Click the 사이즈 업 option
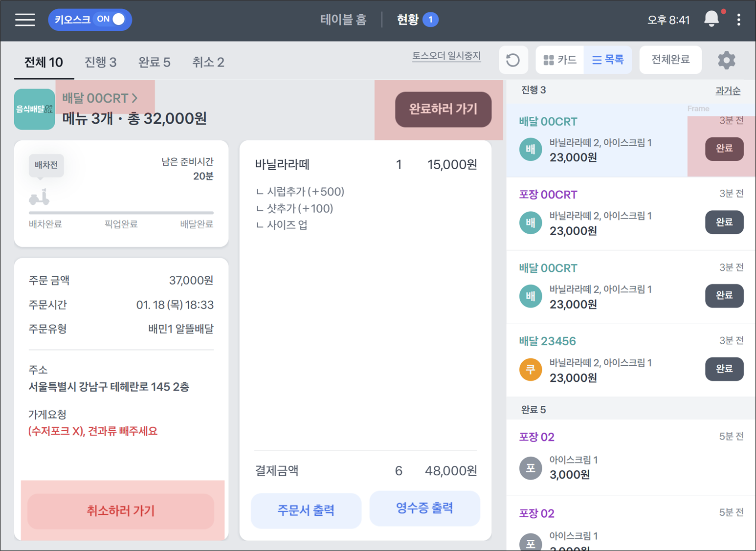 [x=282, y=225]
